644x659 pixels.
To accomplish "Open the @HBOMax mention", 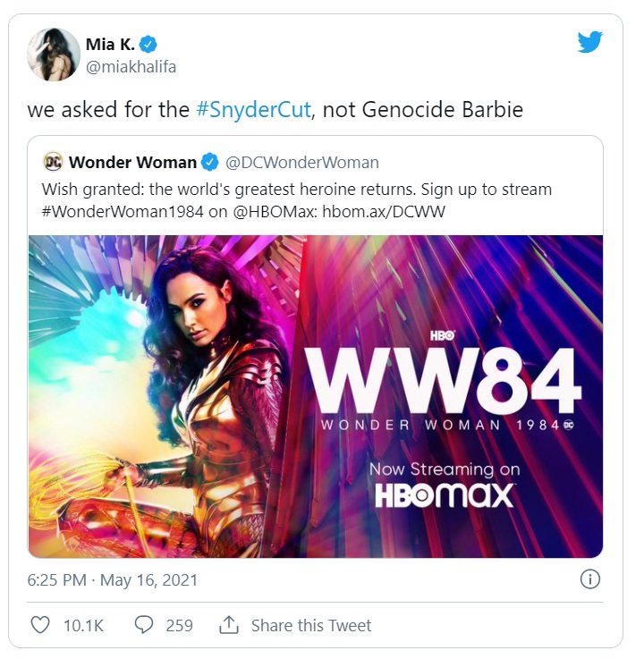I will (273, 211).
